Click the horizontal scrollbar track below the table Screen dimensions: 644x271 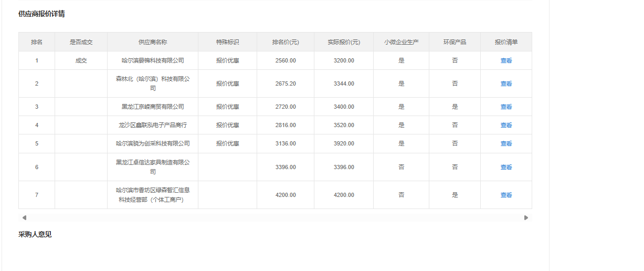tap(275, 217)
